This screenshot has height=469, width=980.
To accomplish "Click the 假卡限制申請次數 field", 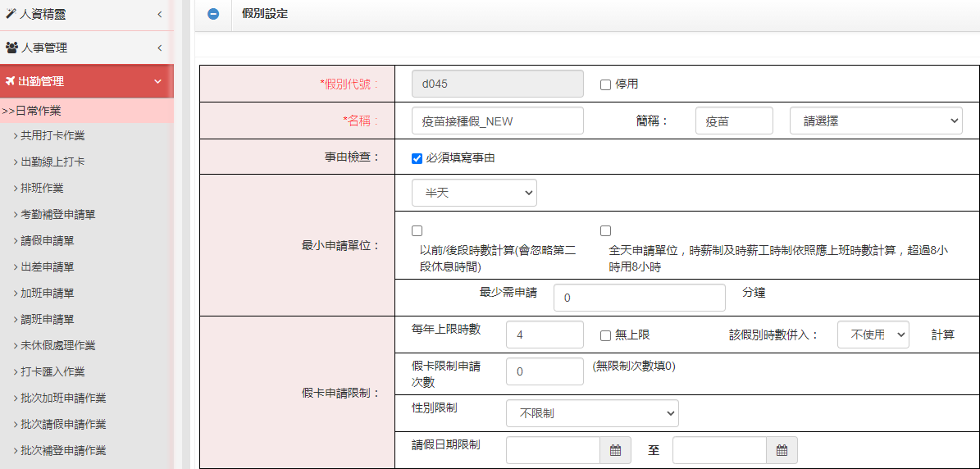I will [545, 371].
